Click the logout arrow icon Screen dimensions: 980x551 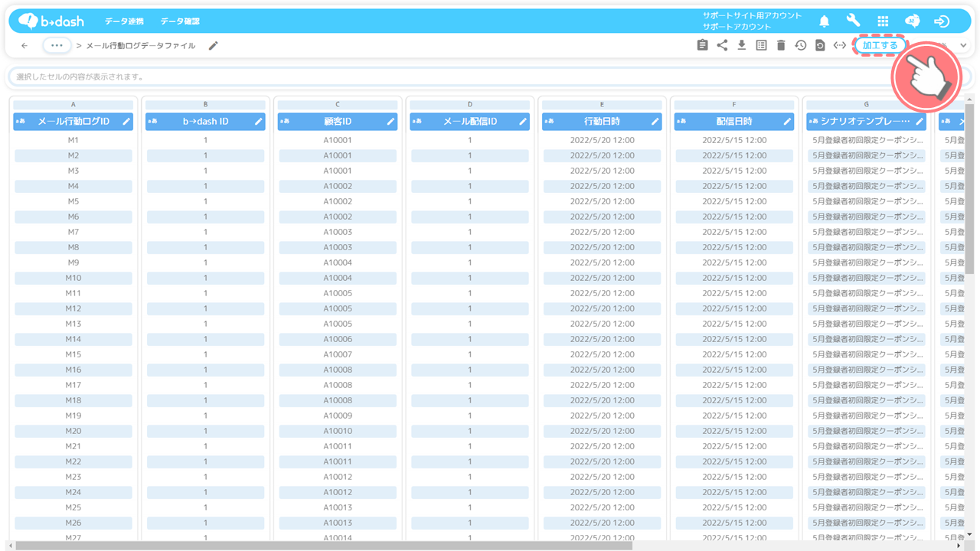pyautogui.click(x=942, y=21)
